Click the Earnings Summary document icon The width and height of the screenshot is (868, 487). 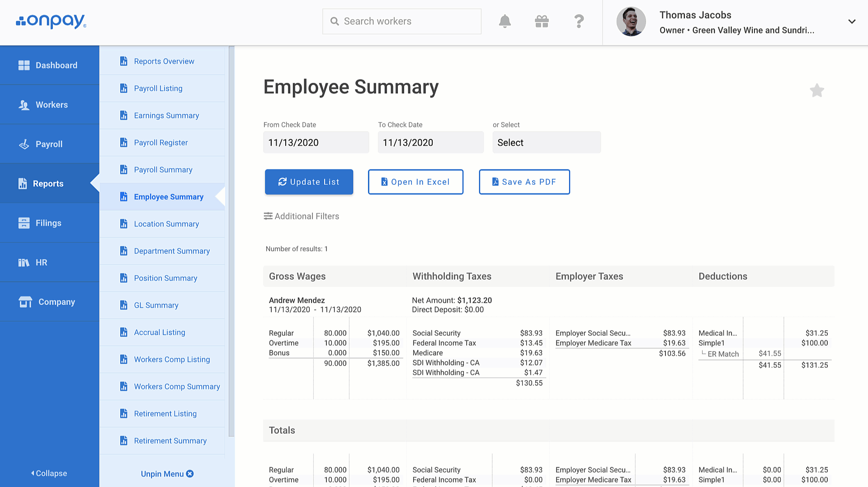pyautogui.click(x=123, y=115)
